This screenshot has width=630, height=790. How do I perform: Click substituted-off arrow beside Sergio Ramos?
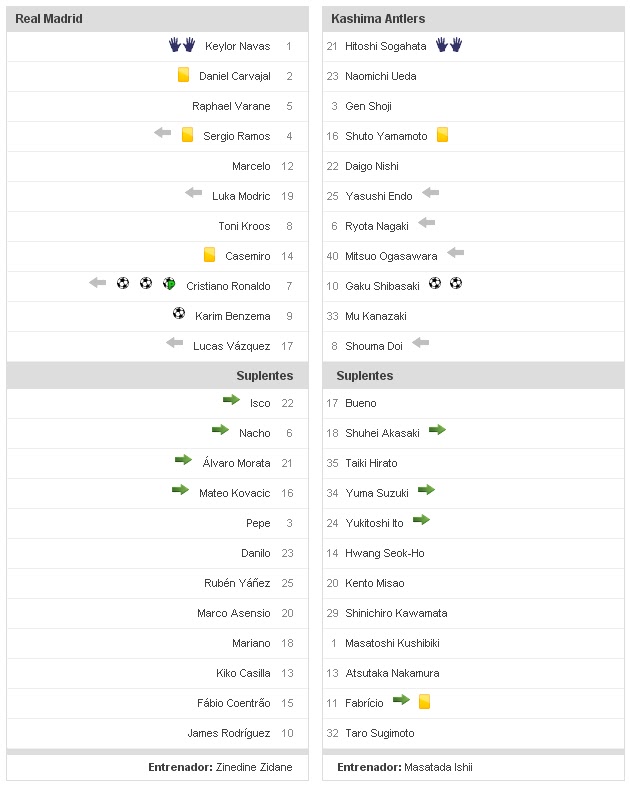[x=162, y=133]
